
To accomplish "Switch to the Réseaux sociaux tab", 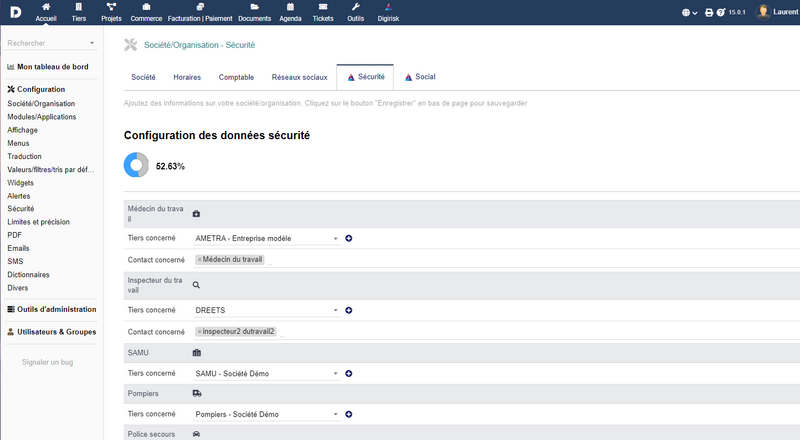I will coord(299,77).
